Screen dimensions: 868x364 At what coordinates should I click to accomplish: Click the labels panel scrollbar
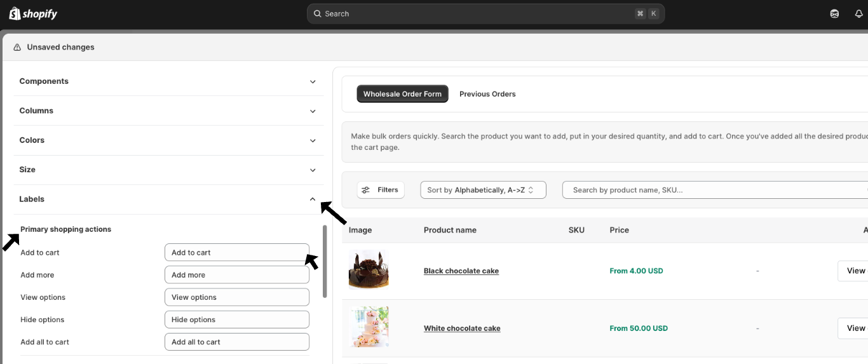click(325, 260)
